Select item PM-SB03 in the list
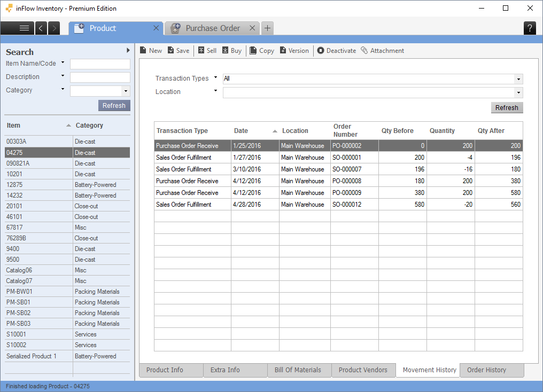This screenshot has height=392, width=543. click(67, 324)
